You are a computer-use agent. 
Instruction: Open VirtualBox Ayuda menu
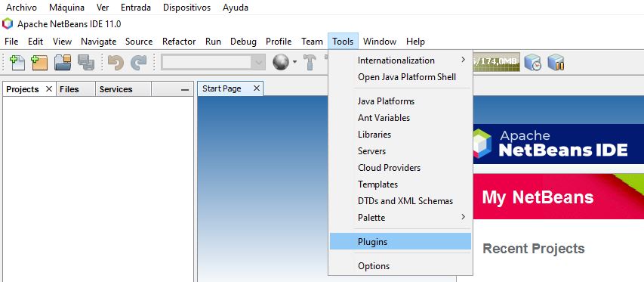pos(236,8)
